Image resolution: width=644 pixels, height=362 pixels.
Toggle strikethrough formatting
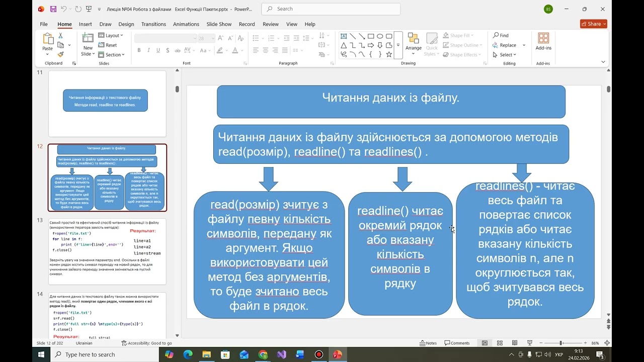pyautogui.click(x=177, y=50)
